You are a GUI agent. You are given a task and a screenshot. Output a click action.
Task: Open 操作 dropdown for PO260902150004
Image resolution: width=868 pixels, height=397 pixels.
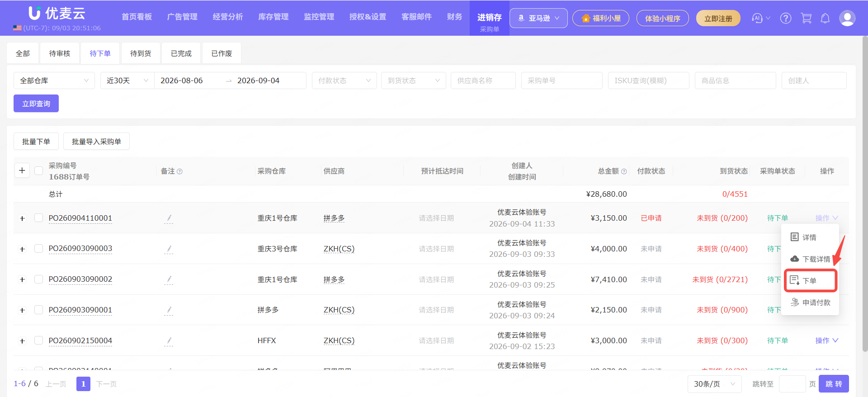827,340
